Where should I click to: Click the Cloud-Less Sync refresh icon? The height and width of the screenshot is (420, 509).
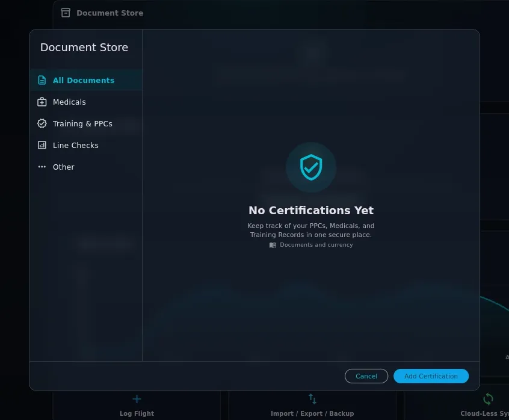pos(488,399)
